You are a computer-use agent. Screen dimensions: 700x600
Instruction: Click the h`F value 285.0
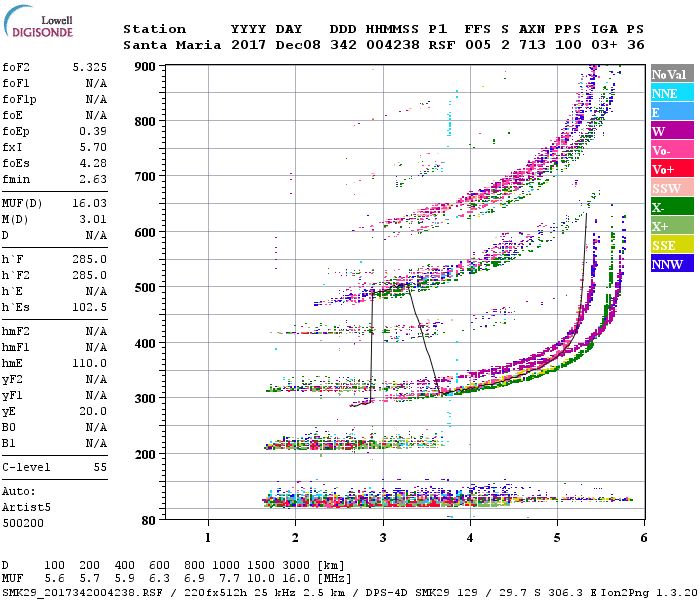point(90,259)
